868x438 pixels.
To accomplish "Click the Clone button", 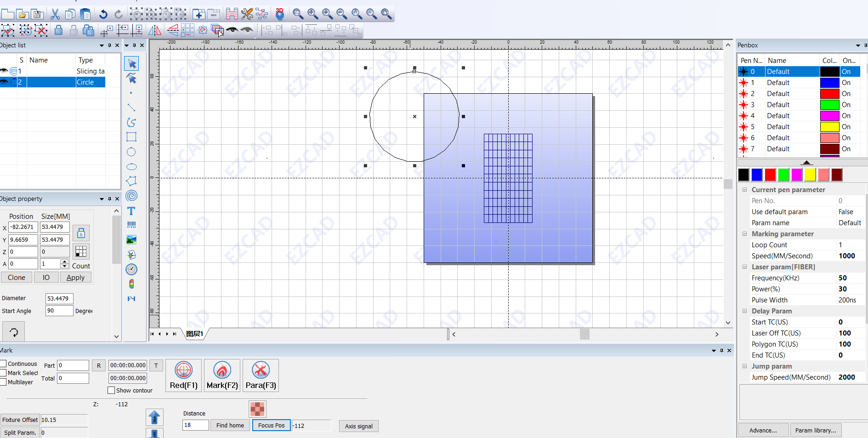I will click(17, 277).
